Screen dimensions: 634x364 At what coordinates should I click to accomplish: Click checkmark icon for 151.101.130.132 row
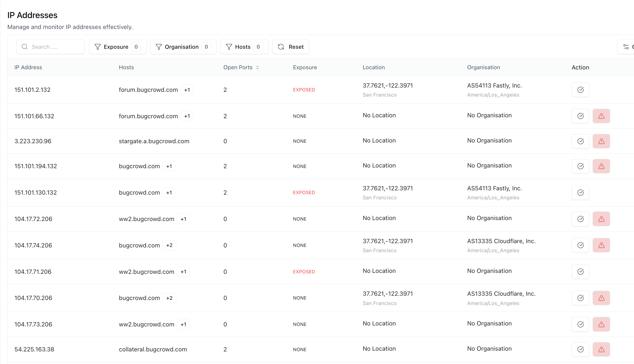[x=580, y=192]
